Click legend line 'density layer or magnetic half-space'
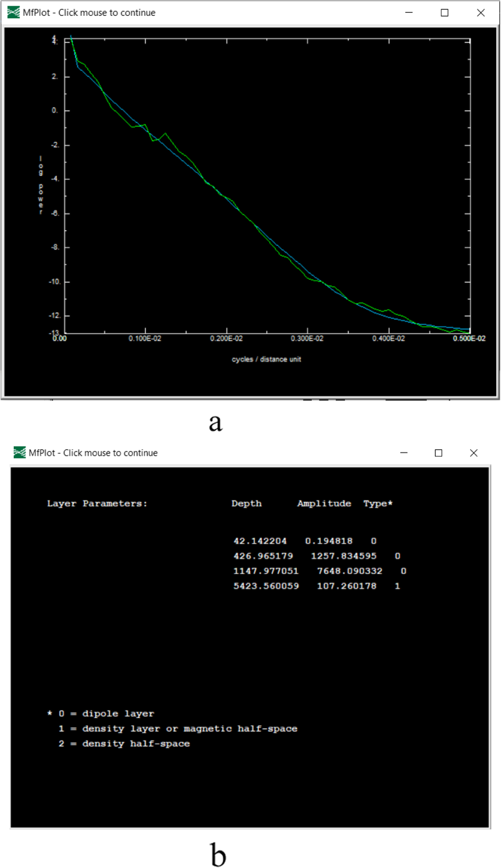 point(190,728)
